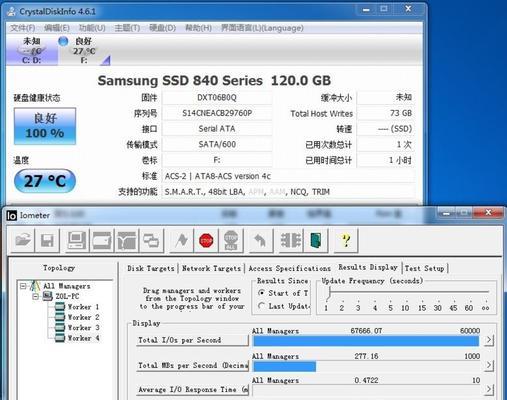Select All Managers in the topology tree
Viewport: 507px width, 400px height.
(67, 286)
